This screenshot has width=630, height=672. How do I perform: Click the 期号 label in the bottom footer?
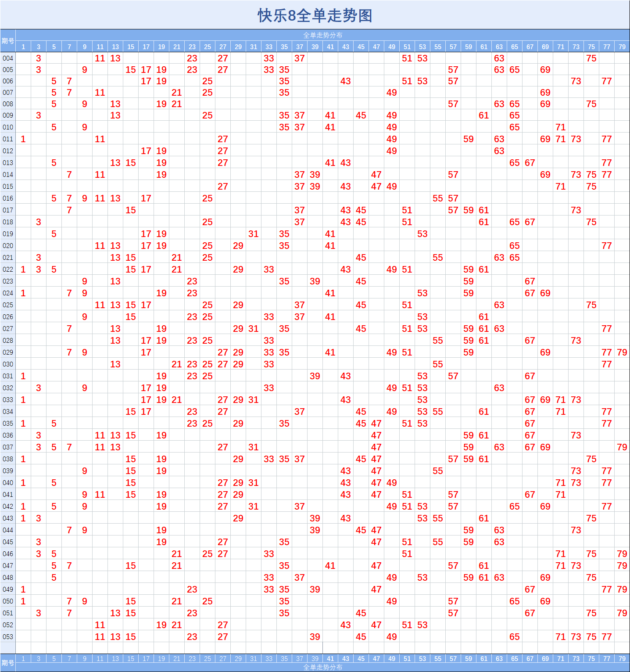coord(8,663)
